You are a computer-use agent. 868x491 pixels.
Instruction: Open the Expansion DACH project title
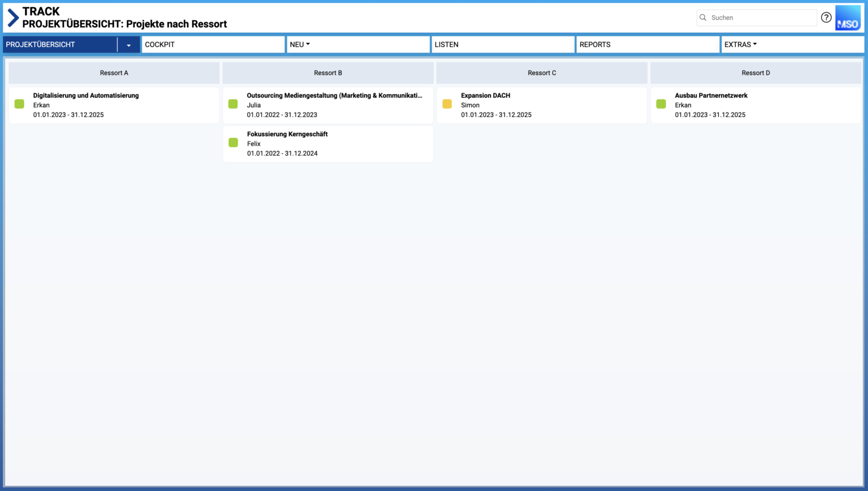(x=485, y=95)
